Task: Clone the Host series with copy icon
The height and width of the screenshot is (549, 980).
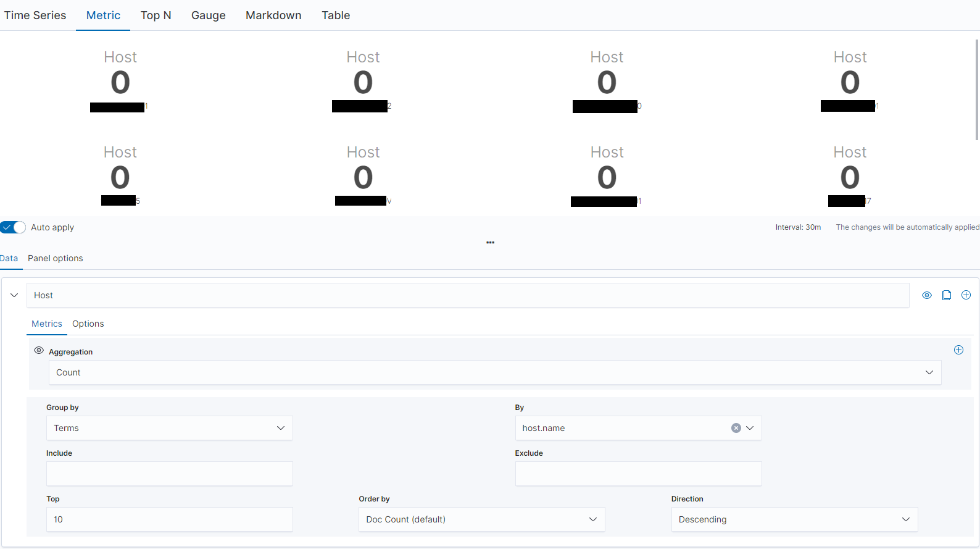Action: [947, 295]
